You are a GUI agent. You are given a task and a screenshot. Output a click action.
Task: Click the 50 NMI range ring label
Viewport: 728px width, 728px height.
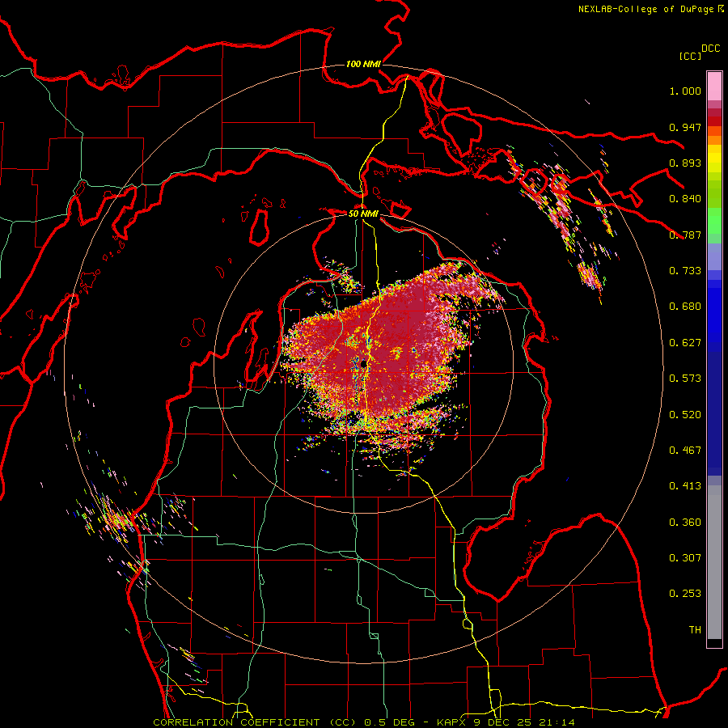tap(363, 214)
